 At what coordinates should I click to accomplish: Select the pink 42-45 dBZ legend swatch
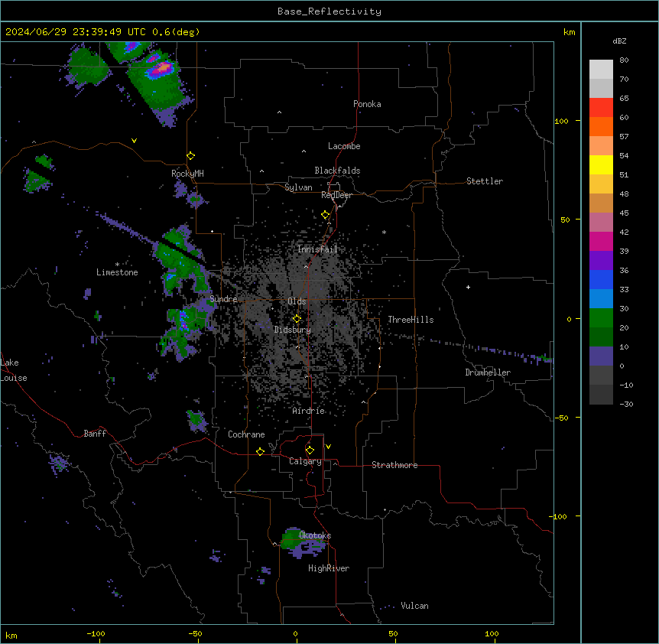pyautogui.click(x=601, y=223)
